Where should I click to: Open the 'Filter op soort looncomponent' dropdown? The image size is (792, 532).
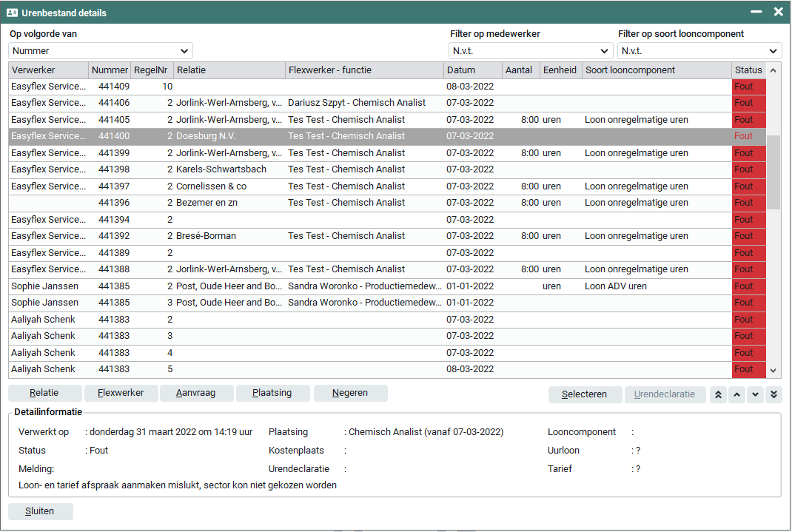699,51
